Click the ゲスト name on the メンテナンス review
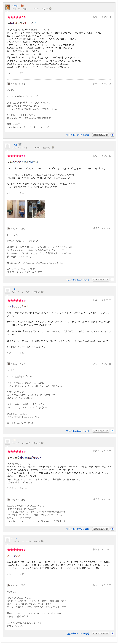 point(14,539)
